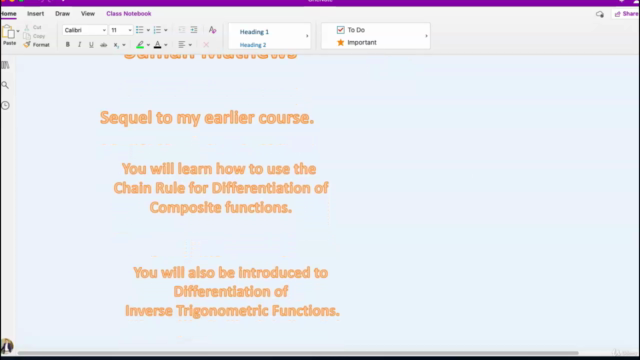This screenshot has height=360, width=640.
Task: Click the Share button
Action: 626,14
